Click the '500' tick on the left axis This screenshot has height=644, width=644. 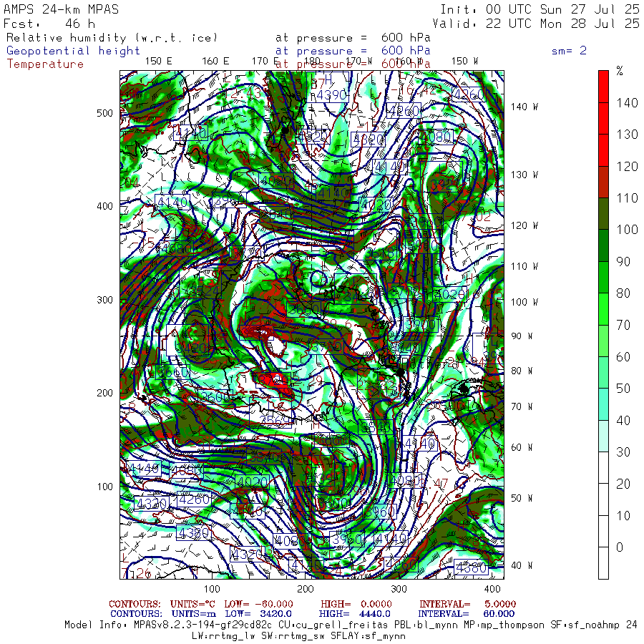(x=104, y=113)
